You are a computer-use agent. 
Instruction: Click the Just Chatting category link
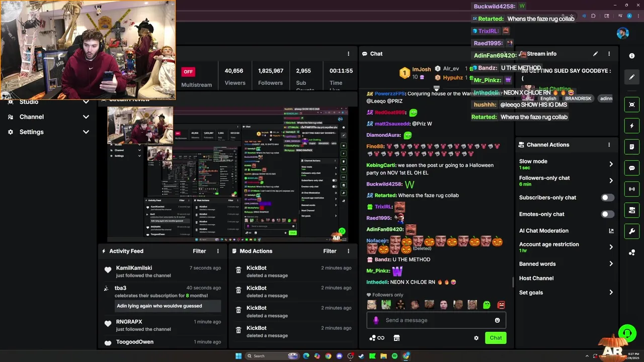coord(554,89)
